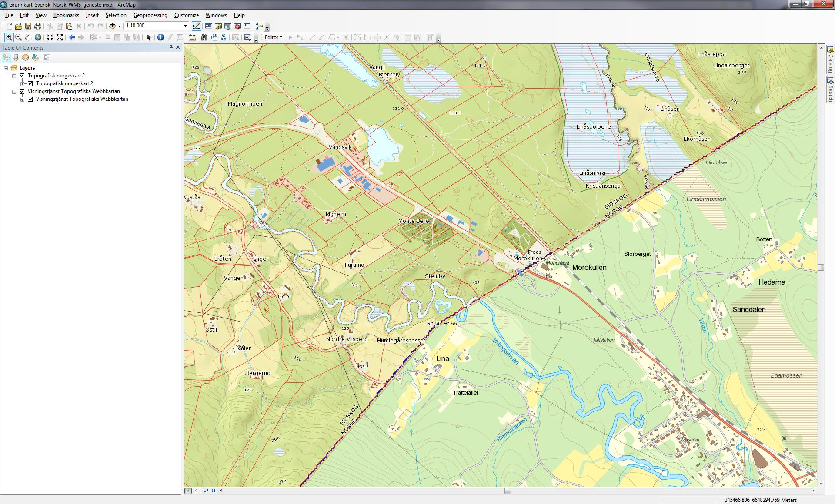The height and width of the screenshot is (504, 835).
Task: Expand the nested Topografisk norgeskart 2 sublayer
Action: click(x=23, y=83)
